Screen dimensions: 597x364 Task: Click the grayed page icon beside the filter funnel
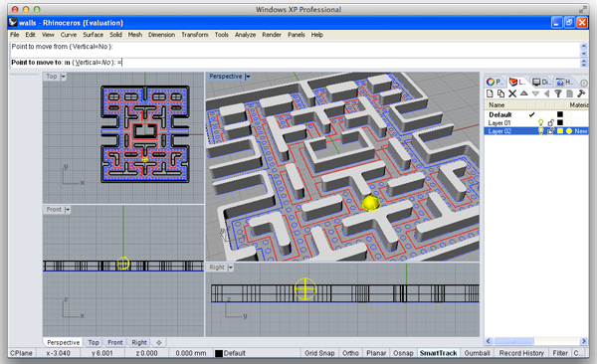point(569,93)
